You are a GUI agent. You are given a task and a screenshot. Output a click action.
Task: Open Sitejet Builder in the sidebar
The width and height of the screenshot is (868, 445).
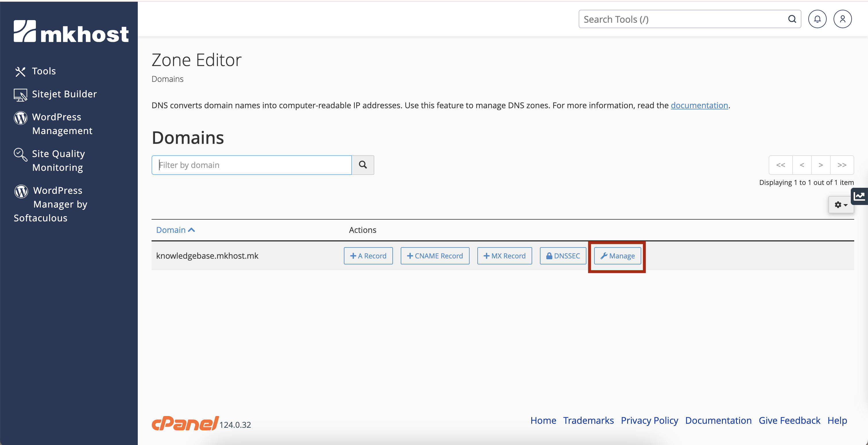click(x=64, y=94)
